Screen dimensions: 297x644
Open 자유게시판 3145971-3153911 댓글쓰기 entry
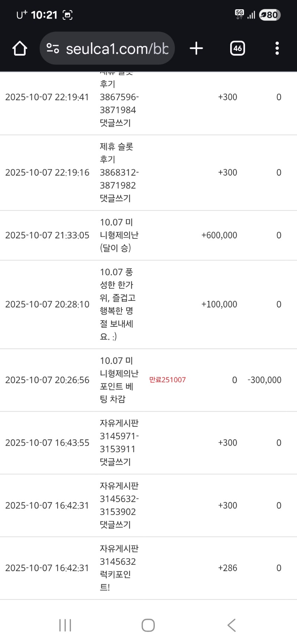click(x=119, y=443)
